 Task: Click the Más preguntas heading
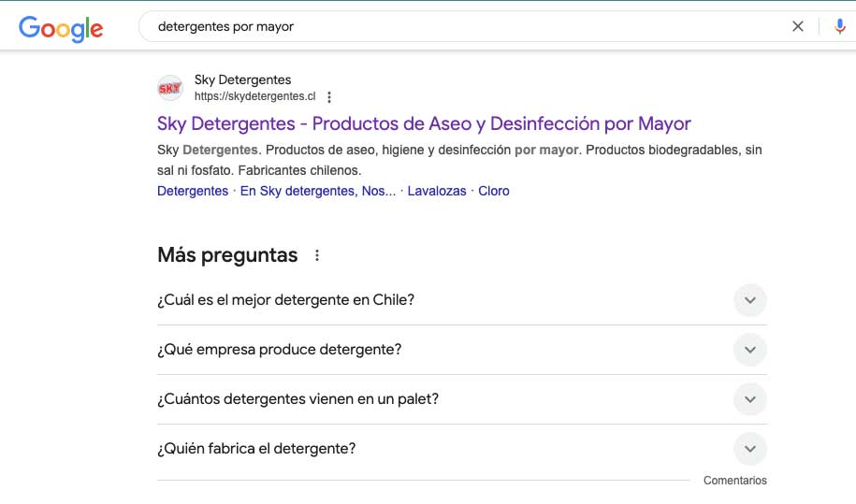point(227,255)
